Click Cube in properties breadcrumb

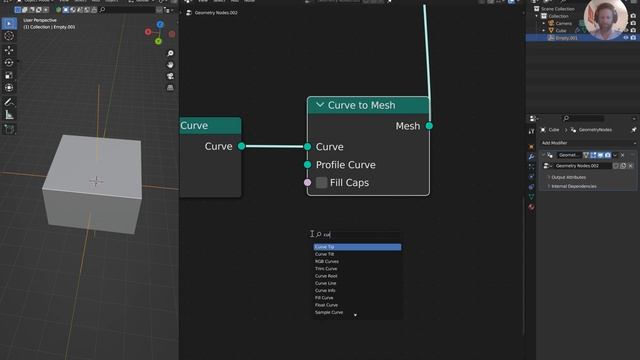click(554, 130)
